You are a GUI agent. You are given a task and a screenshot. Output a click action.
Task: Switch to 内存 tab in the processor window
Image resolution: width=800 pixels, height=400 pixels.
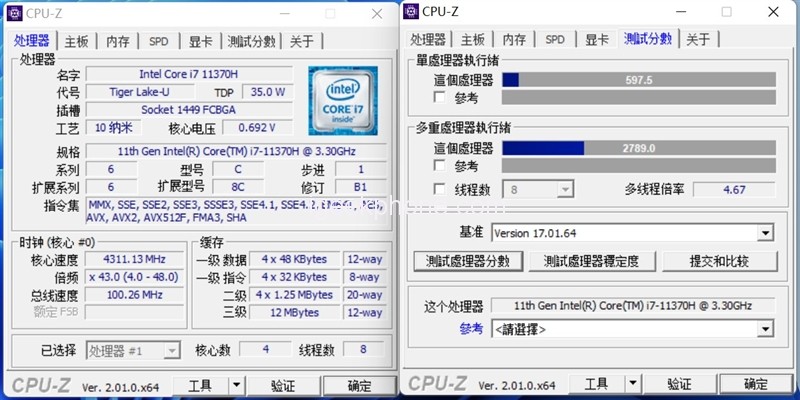[118, 41]
